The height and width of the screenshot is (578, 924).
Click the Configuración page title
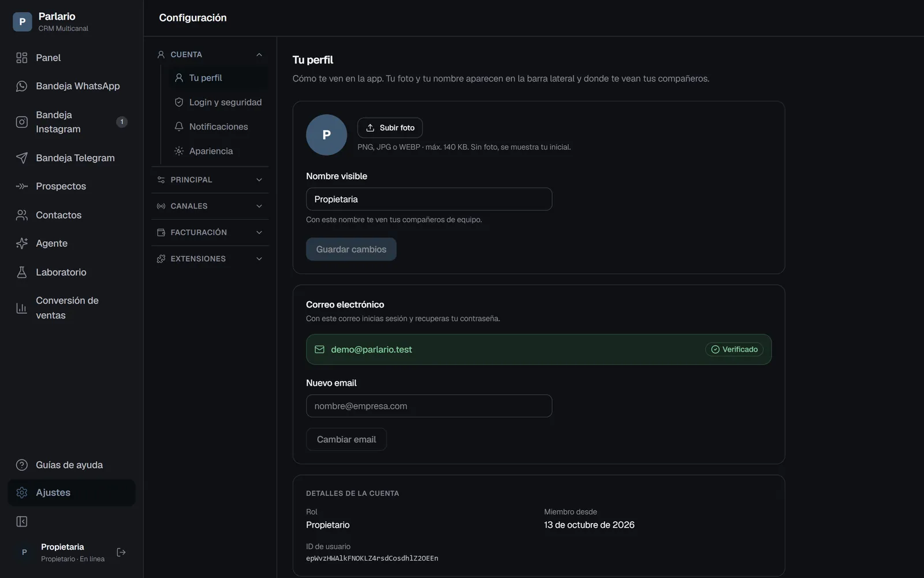[x=193, y=18]
